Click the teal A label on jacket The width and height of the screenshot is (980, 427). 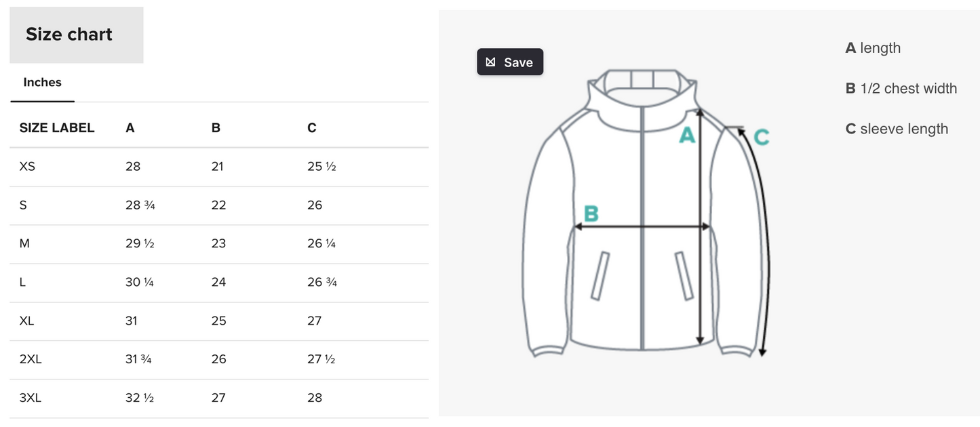click(687, 136)
